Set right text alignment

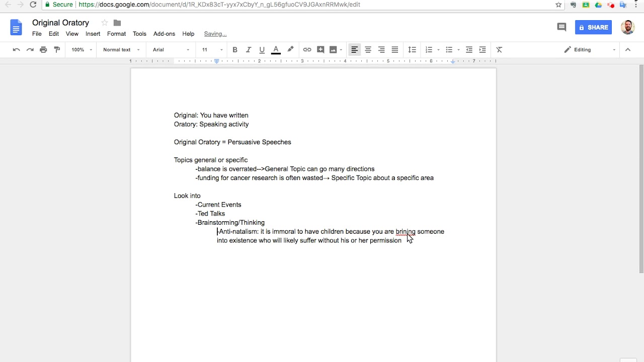[381, 50]
